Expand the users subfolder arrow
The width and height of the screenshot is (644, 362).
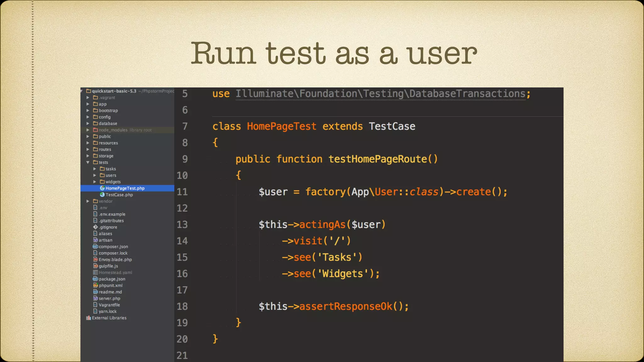95,175
